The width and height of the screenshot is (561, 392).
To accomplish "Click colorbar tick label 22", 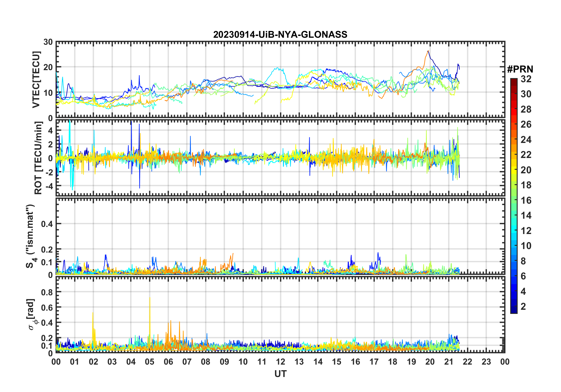I will pyautogui.click(x=526, y=154).
